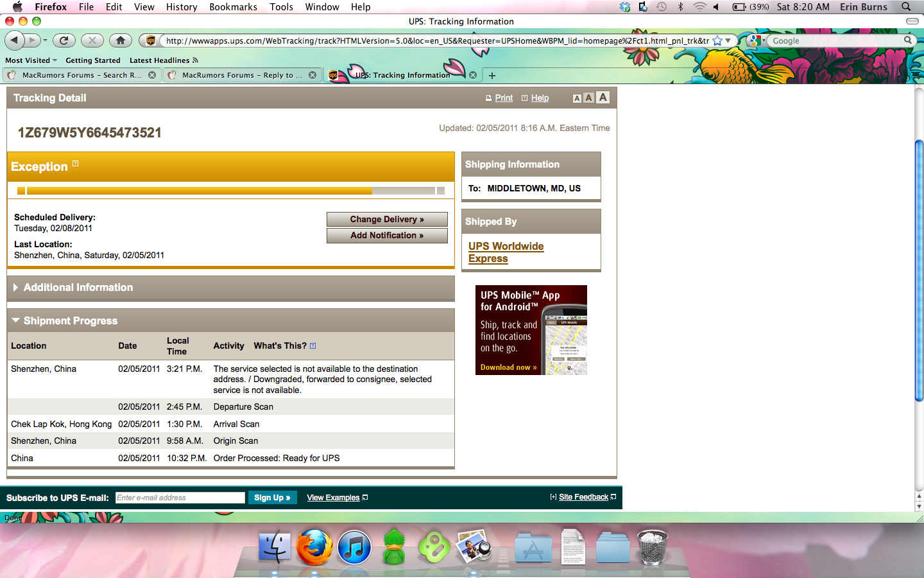Viewport: 924px width, 578px height.
Task: Click the UPS Mobile App Android ad
Action: [531, 330]
